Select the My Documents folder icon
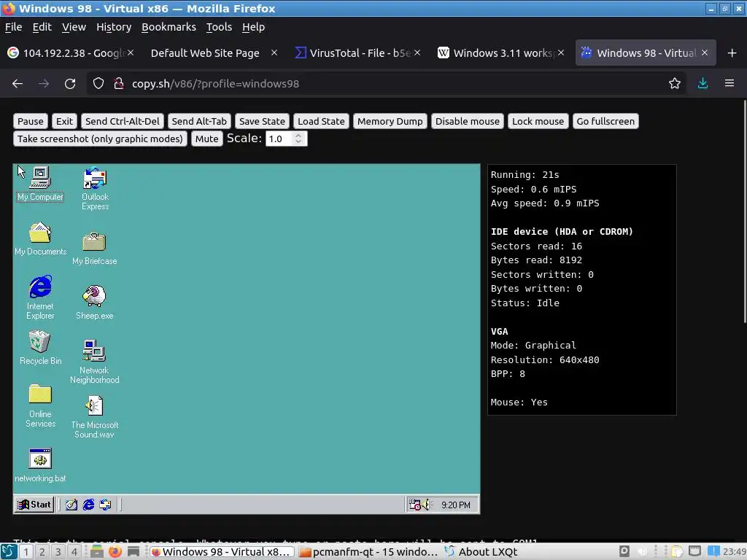The width and height of the screenshot is (747, 560). point(40,239)
